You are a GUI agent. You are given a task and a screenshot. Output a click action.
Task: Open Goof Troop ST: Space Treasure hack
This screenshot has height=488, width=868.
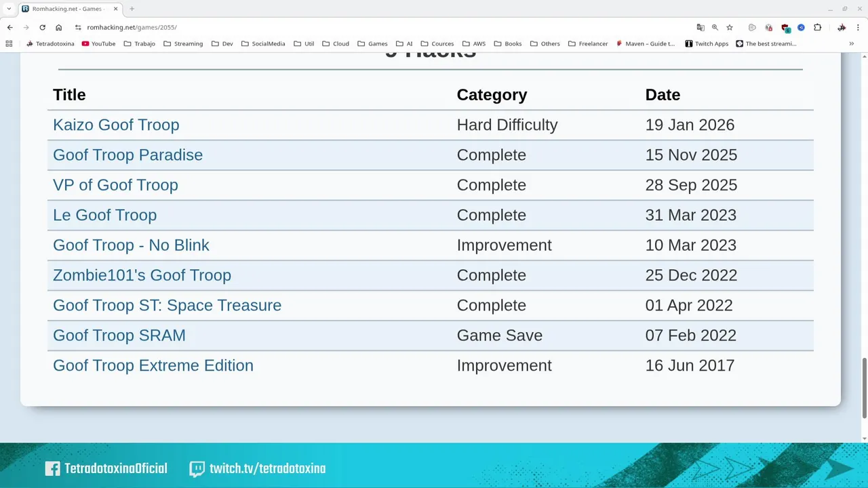(167, 305)
